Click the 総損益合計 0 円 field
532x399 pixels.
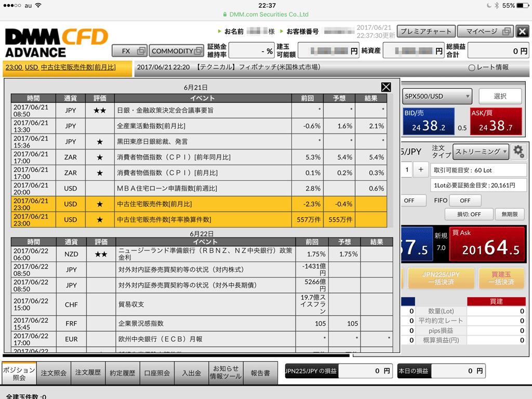[x=498, y=51]
